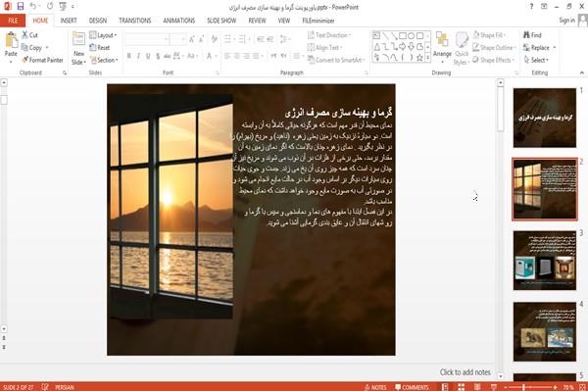588x391 pixels.
Task: Click the Select button in Editing group
Action: (536, 60)
